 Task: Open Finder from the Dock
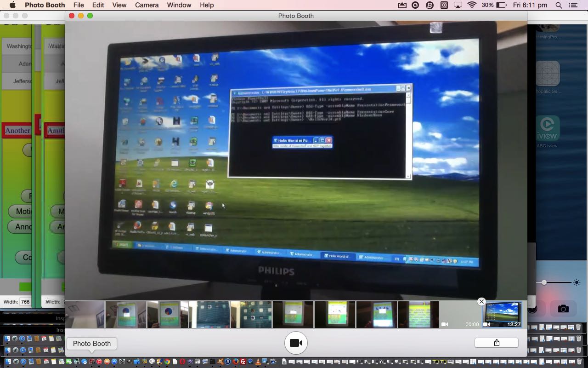pos(8,362)
